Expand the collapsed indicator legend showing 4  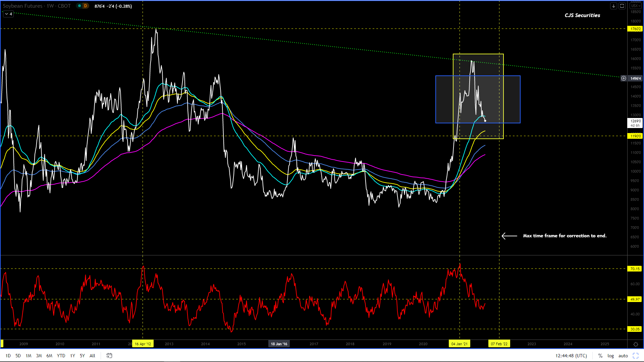coord(8,14)
